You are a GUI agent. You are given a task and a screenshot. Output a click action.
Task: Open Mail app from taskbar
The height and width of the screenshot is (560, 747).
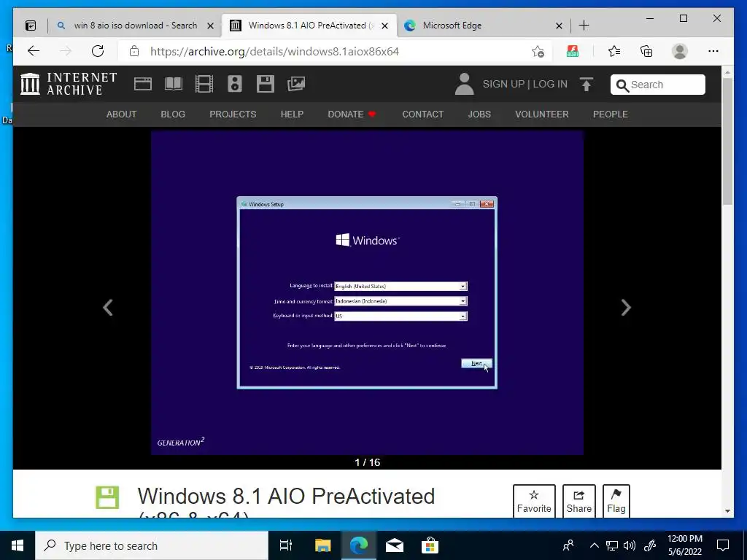point(395,545)
